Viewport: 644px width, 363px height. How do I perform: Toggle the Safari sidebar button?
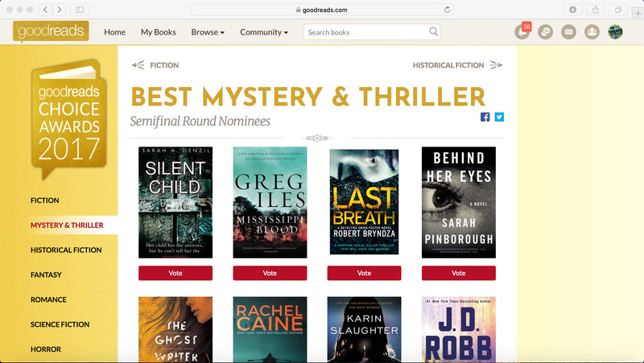coord(80,10)
